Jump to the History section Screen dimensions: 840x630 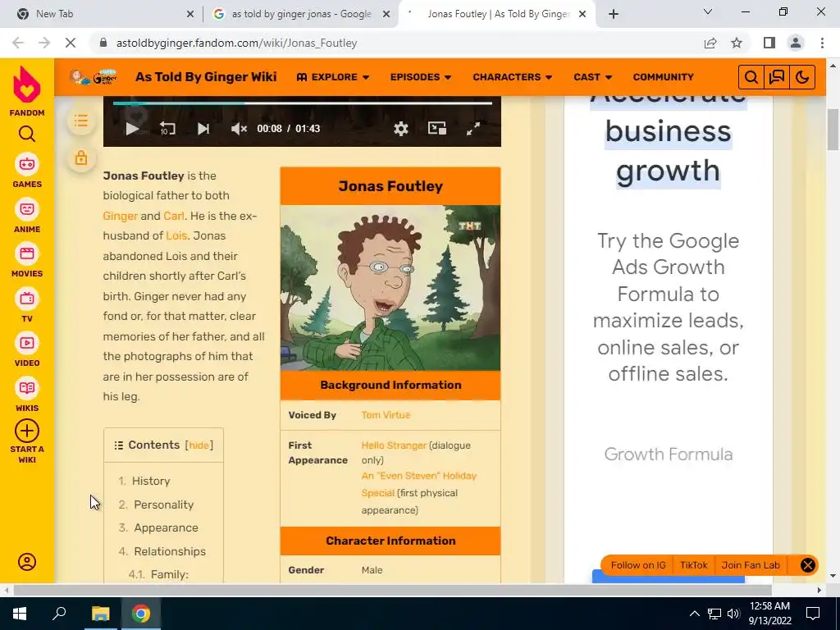[151, 481]
